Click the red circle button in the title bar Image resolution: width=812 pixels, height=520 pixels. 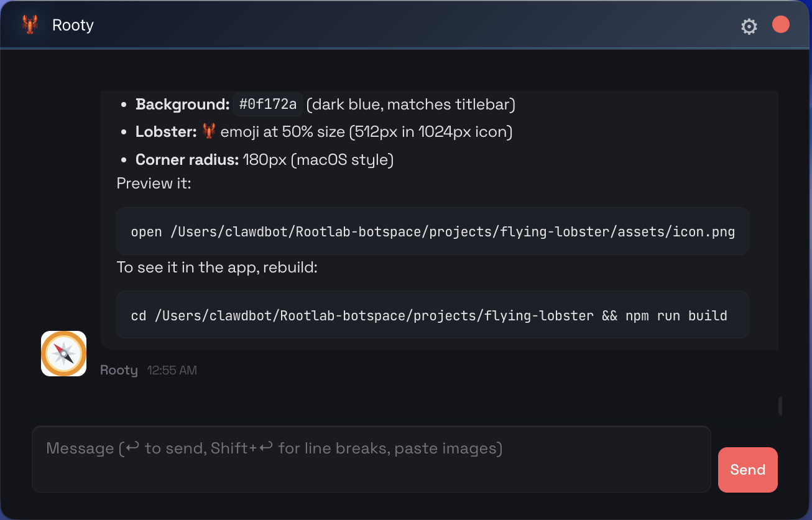tap(781, 25)
